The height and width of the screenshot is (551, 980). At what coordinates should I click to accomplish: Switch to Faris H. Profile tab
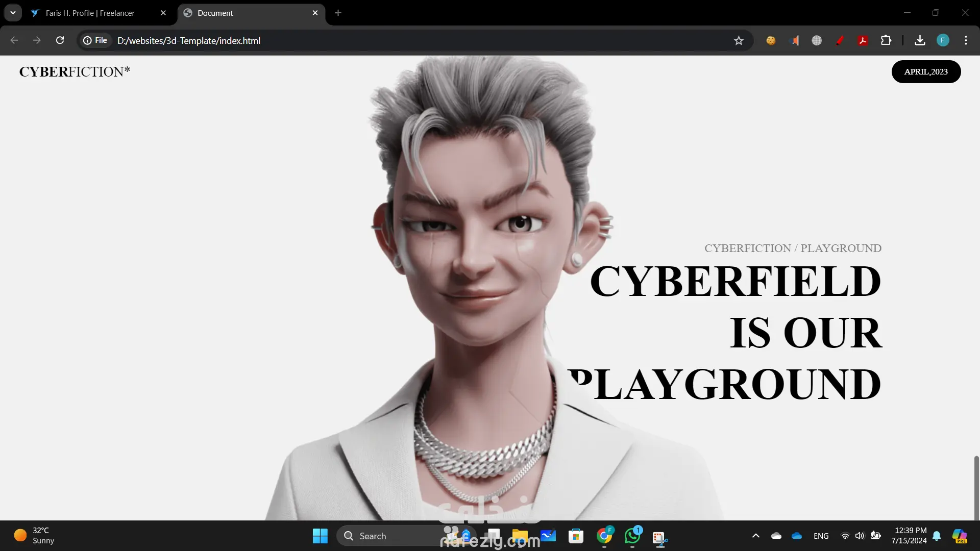[x=90, y=13]
